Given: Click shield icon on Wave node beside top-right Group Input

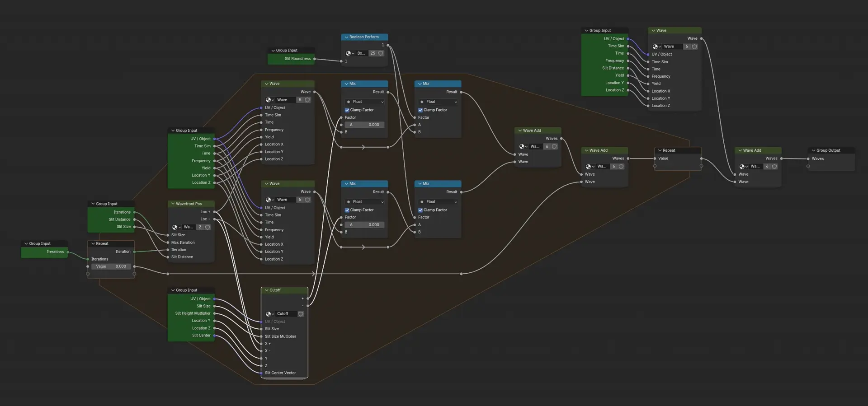Looking at the screenshot, I should click(x=694, y=47).
